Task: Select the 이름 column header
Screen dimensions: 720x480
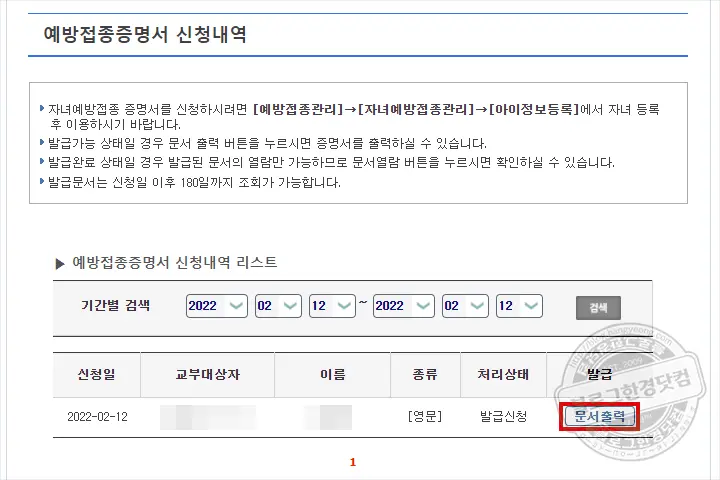Action: tap(332, 374)
